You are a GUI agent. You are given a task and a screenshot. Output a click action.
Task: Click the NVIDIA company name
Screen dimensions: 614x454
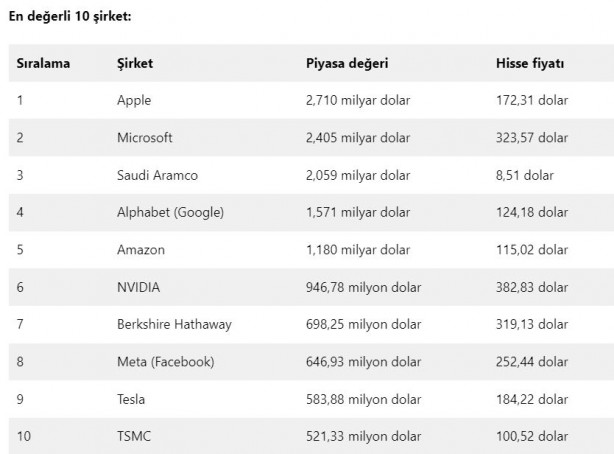tap(138, 287)
